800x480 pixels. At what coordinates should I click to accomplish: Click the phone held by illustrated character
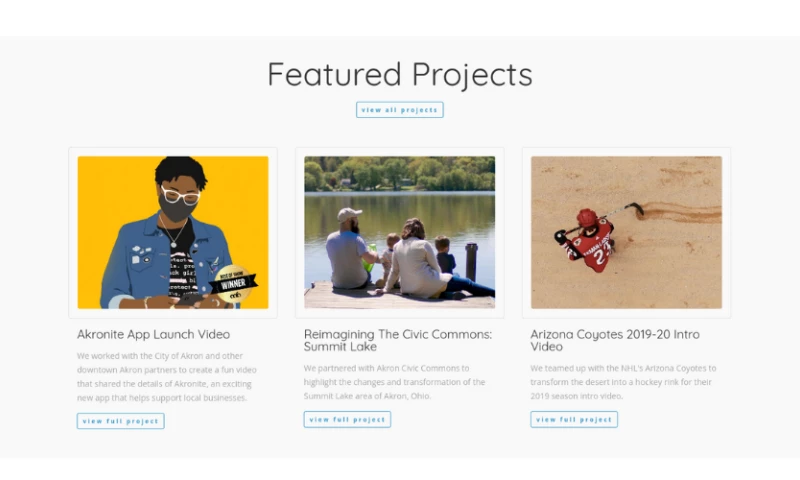pos(181,298)
